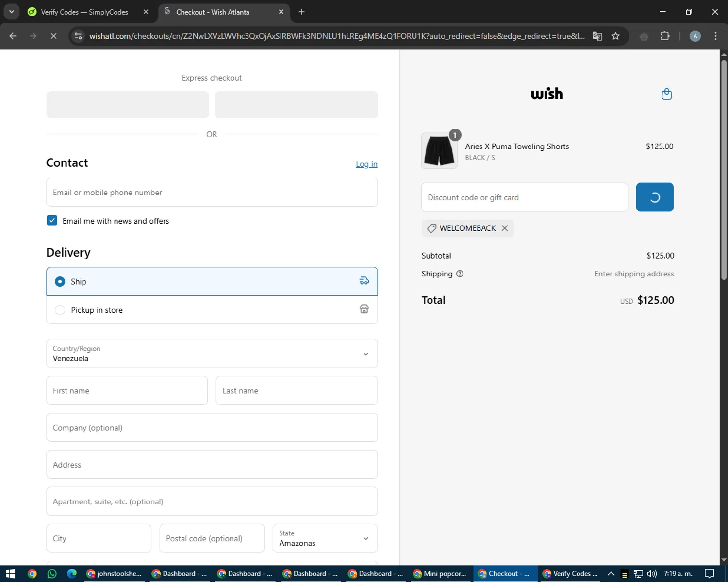The height and width of the screenshot is (582, 728).
Task: Open the Windows Start menu
Action: [x=11, y=574]
